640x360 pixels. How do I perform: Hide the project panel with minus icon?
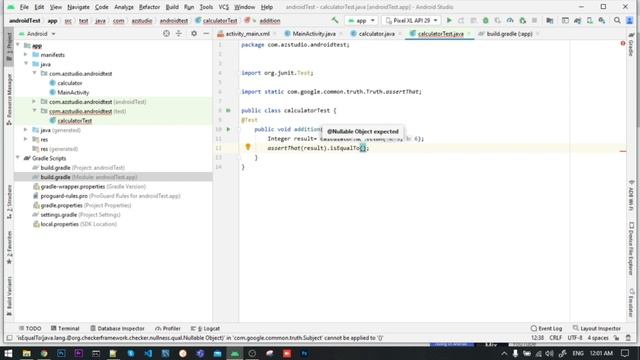(x=206, y=33)
